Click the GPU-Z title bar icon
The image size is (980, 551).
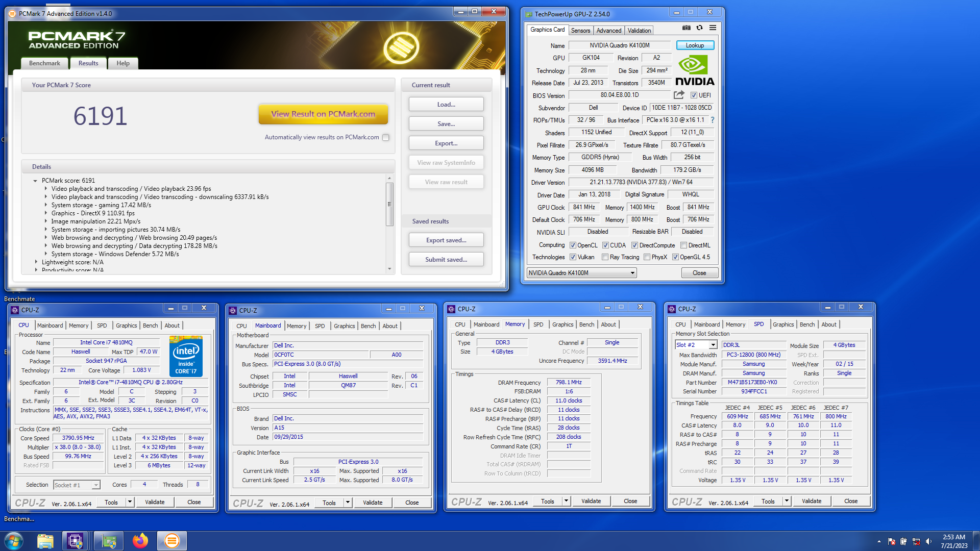click(x=528, y=14)
